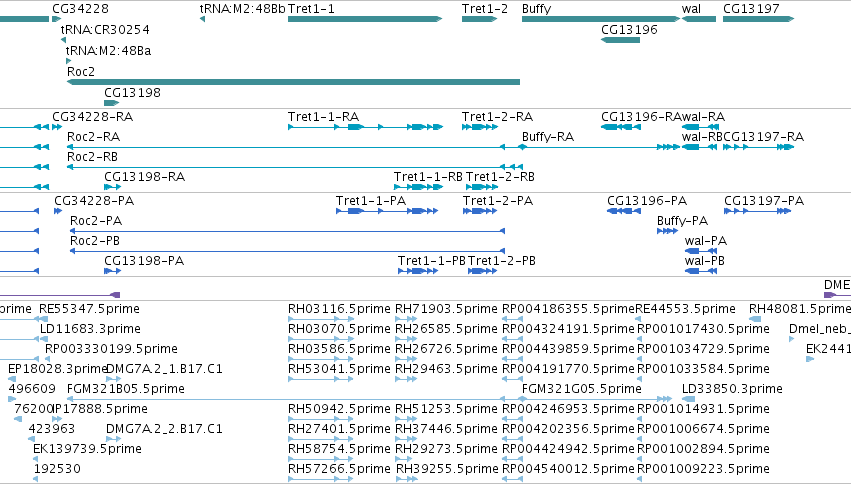Open the Buffy-RA transcript label
This screenshot has height=484, width=851.
click(548, 137)
